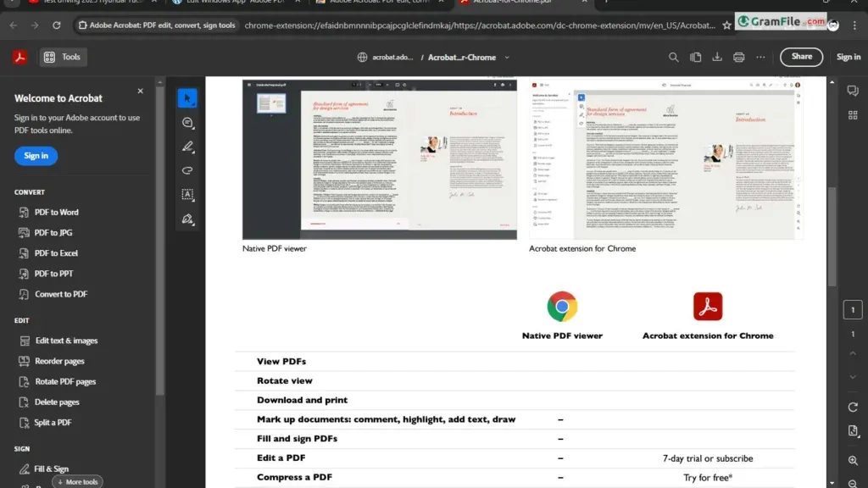Image resolution: width=868 pixels, height=488 pixels.
Task: Open the Tools menu button
Action: [63, 57]
